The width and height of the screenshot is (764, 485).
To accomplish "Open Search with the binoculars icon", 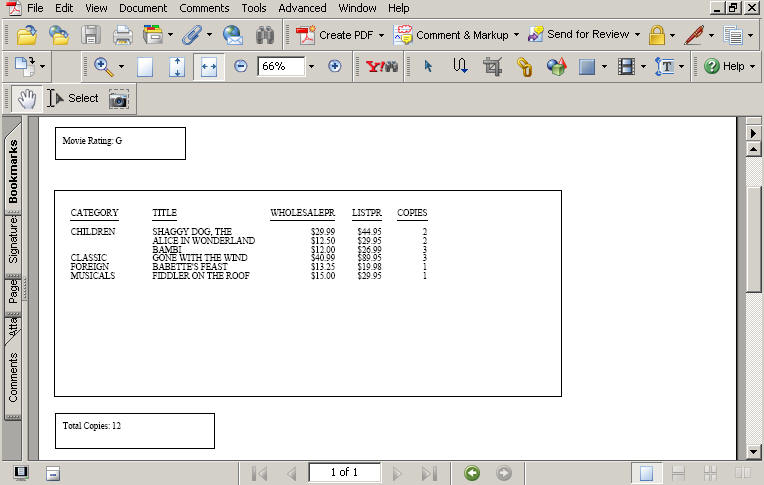I will pos(265,35).
